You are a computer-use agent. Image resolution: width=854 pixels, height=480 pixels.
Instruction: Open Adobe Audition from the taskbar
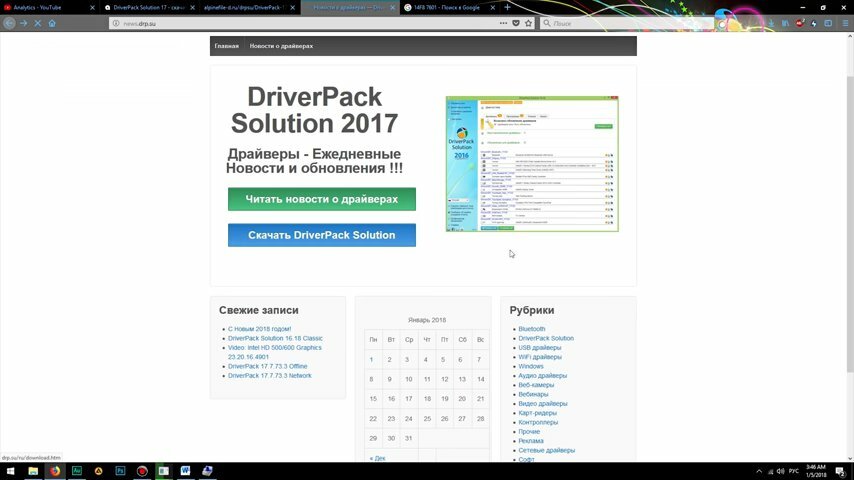tap(76, 471)
